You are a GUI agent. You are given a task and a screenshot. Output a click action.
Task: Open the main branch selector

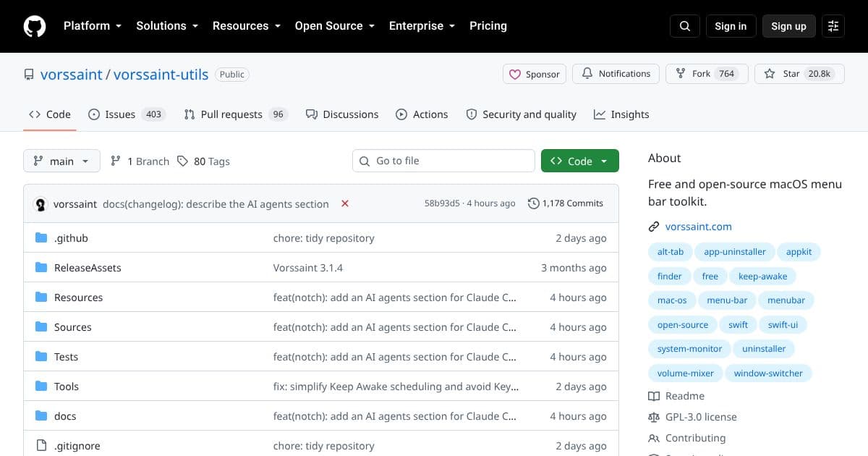click(x=61, y=161)
